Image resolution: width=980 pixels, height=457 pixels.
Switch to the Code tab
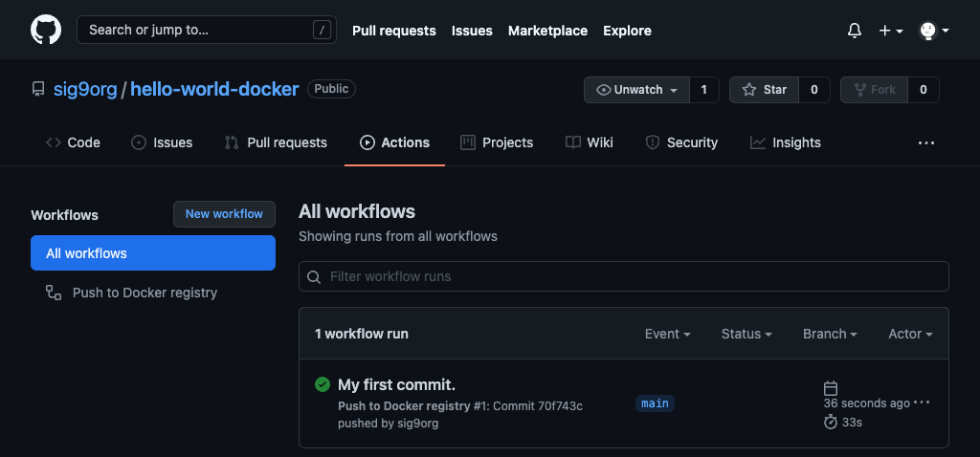[73, 142]
